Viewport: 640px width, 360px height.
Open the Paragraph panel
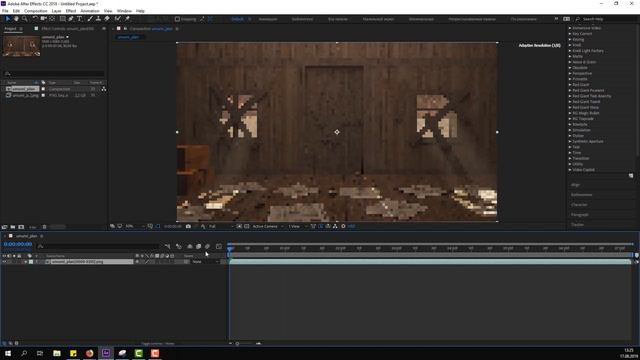pyautogui.click(x=580, y=215)
